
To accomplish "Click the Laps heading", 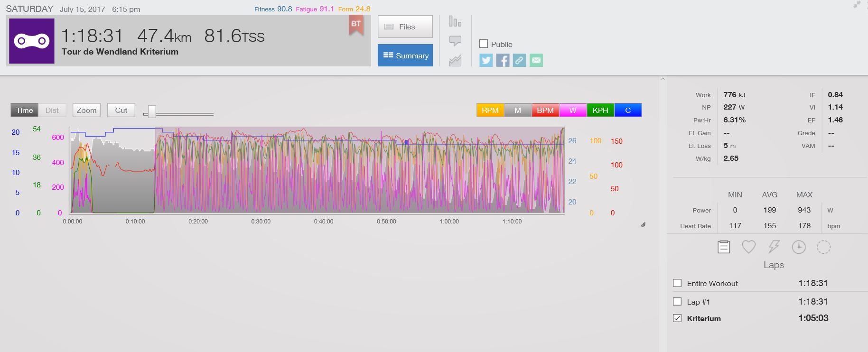I will coord(774,265).
